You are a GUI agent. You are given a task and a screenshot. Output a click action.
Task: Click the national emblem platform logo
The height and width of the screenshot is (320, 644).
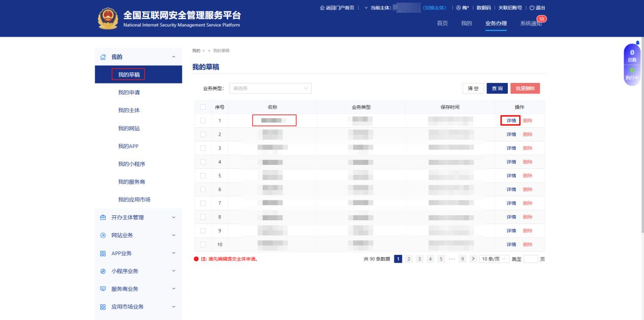107,19
